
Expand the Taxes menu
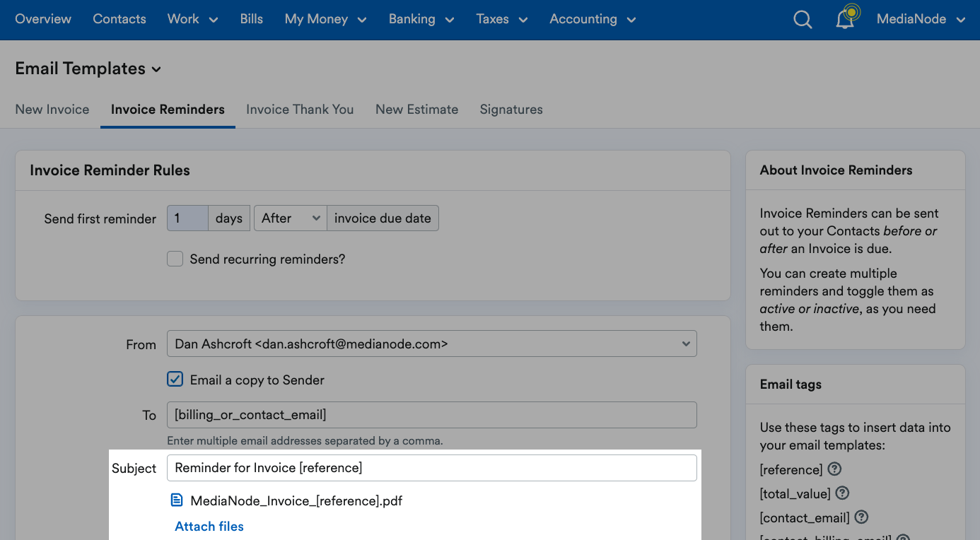(x=502, y=20)
